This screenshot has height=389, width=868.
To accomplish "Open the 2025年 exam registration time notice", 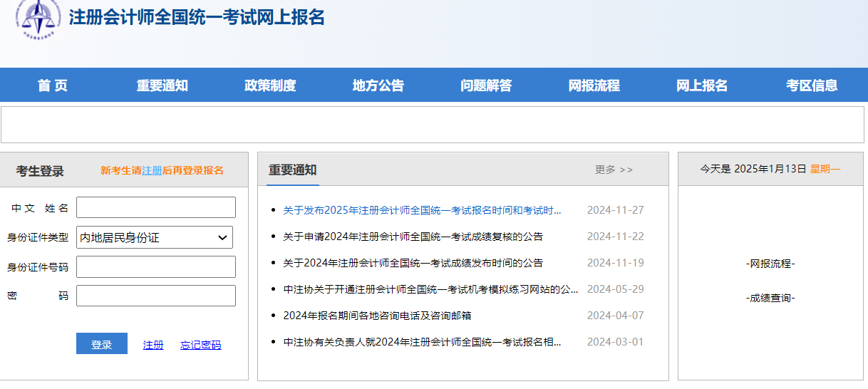I will coord(422,210).
